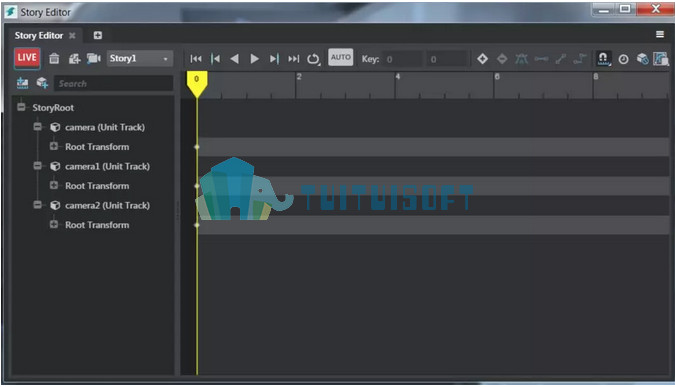Click the cube icon beside camera1

click(55, 166)
